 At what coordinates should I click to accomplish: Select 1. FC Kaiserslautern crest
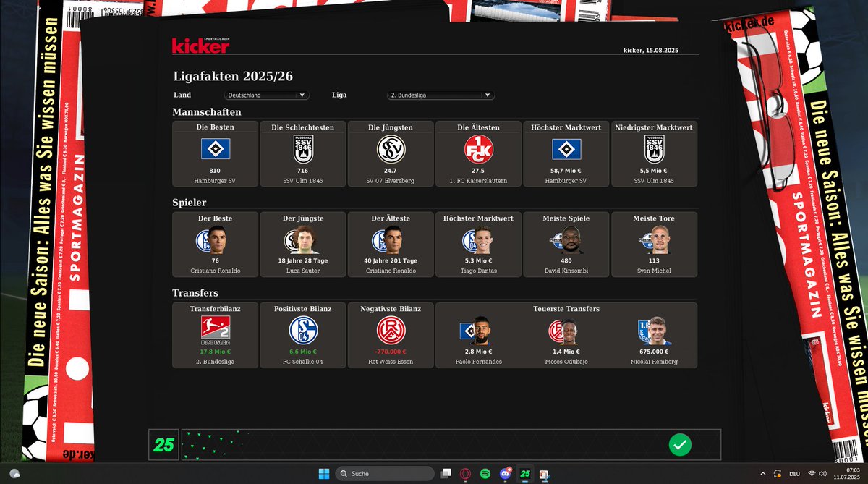click(478, 149)
